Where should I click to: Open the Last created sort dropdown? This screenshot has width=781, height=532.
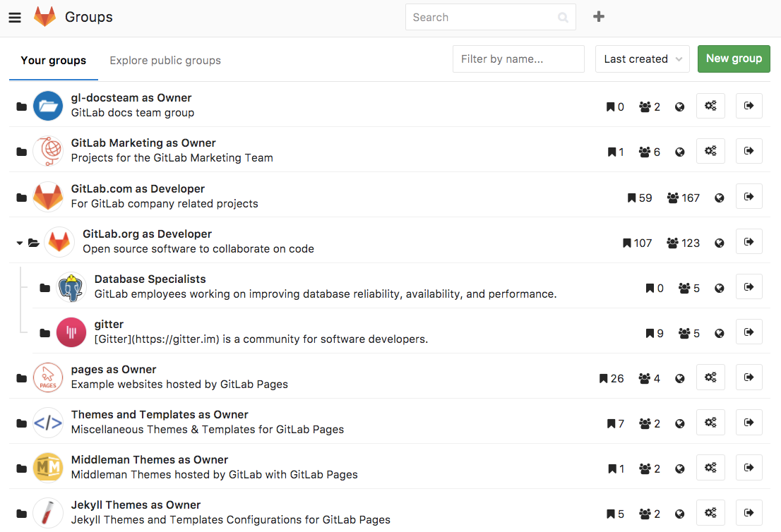pyautogui.click(x=642, y=59)
